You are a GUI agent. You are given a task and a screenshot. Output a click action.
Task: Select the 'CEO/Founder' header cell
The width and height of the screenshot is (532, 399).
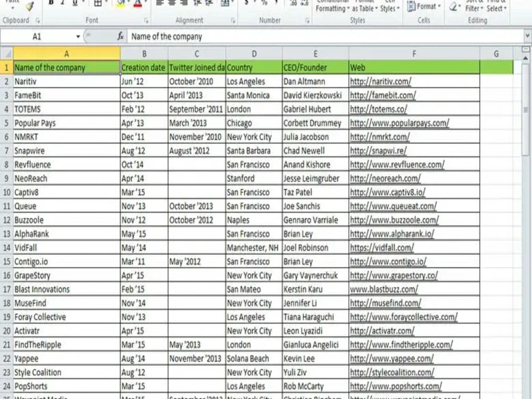(315, 68)
